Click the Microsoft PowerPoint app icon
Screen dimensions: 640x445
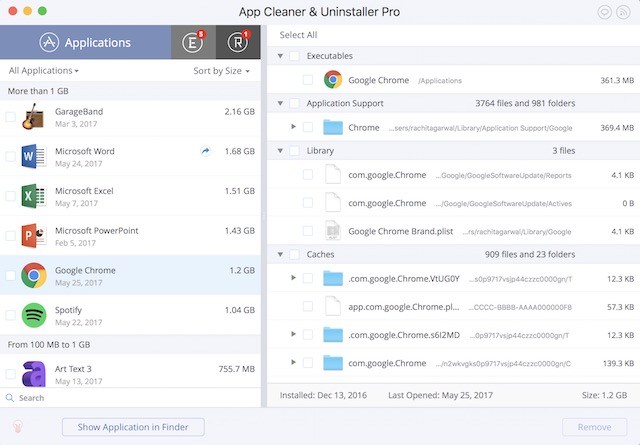pos(34,236)
